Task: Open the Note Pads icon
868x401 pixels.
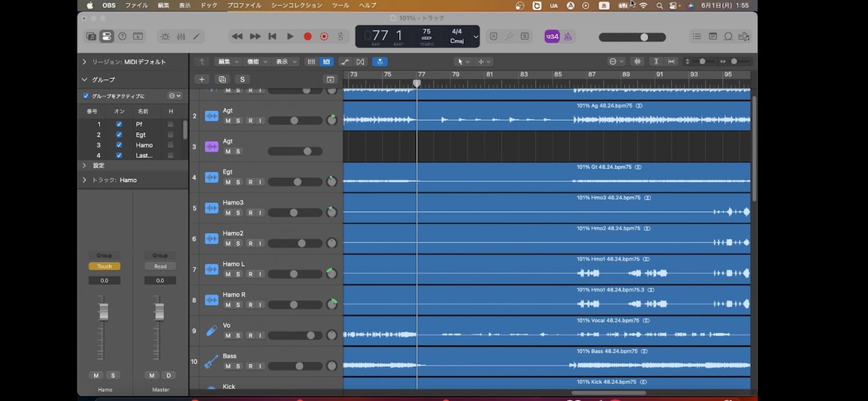Action: tap(713, 36)
